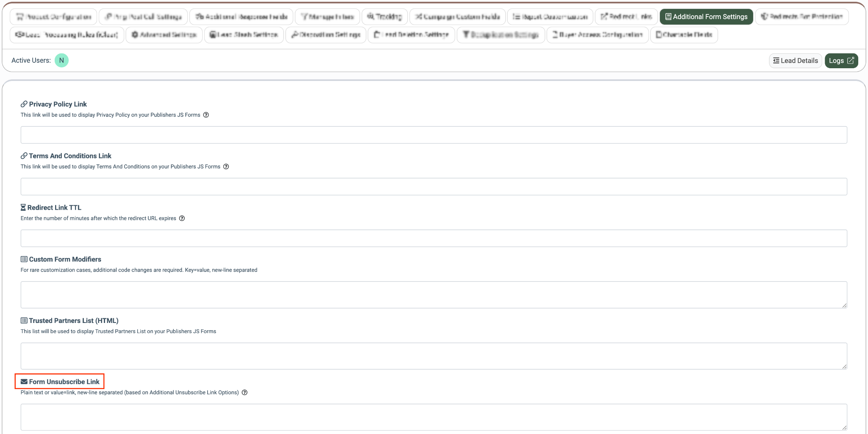This screenshot has height=434, width=868.
Task: Open the Lead Details view
Action: click(x=796, y=61)
